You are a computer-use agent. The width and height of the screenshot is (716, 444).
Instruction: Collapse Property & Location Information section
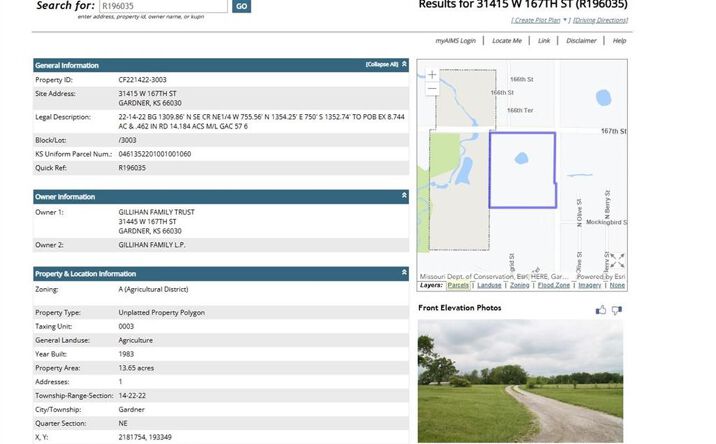point(404,272)
